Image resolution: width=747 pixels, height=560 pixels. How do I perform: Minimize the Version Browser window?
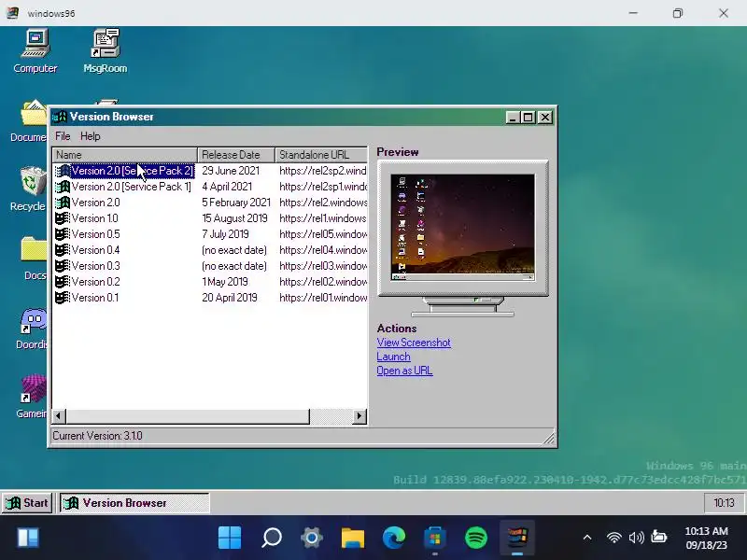513,118
